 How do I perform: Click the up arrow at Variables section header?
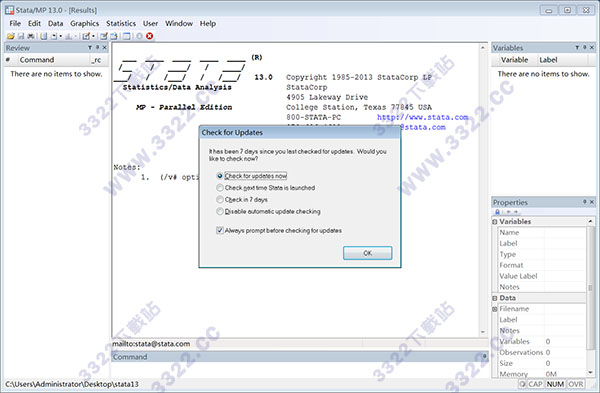click(x=591, y=222)
